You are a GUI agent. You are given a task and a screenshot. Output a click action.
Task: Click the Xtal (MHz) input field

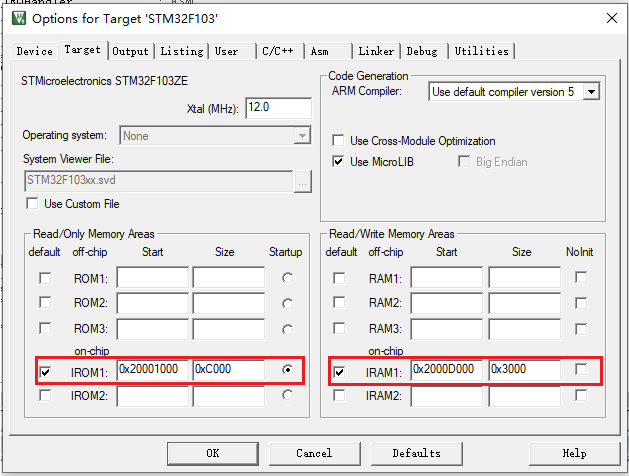pyautogui.click(x=278, y=108)
